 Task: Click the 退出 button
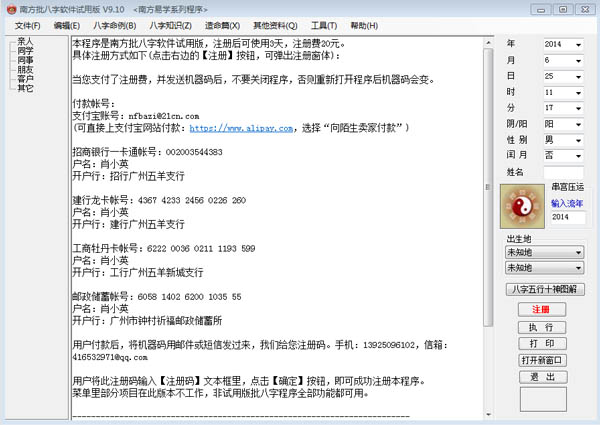[543, 377]
